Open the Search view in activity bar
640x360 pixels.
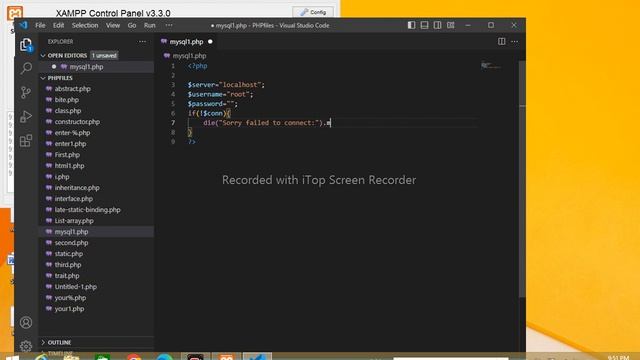pos(26,68)
